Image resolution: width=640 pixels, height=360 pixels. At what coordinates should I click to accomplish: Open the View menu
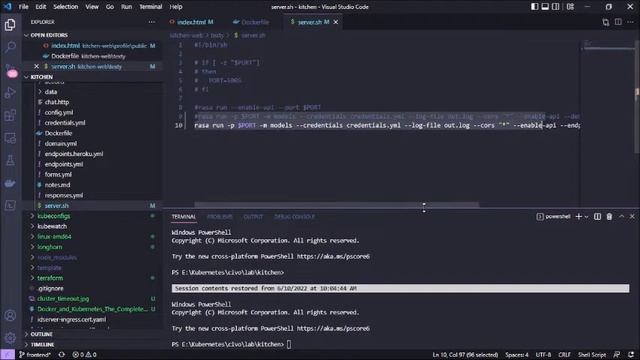(92, 7)
